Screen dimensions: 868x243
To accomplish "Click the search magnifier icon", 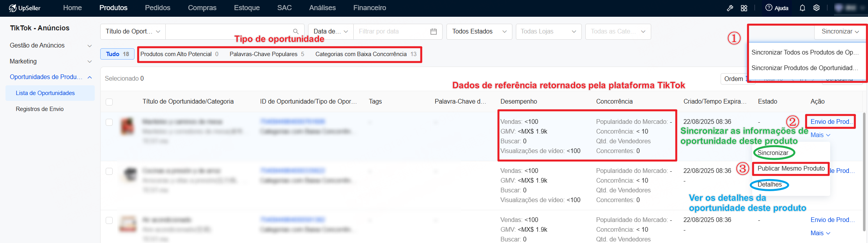I will point(296,32).
